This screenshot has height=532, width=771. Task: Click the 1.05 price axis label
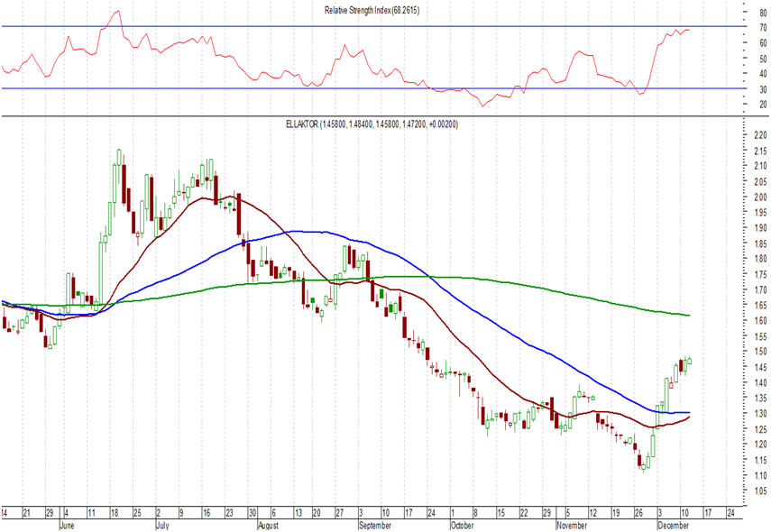[x=760, y=491]
